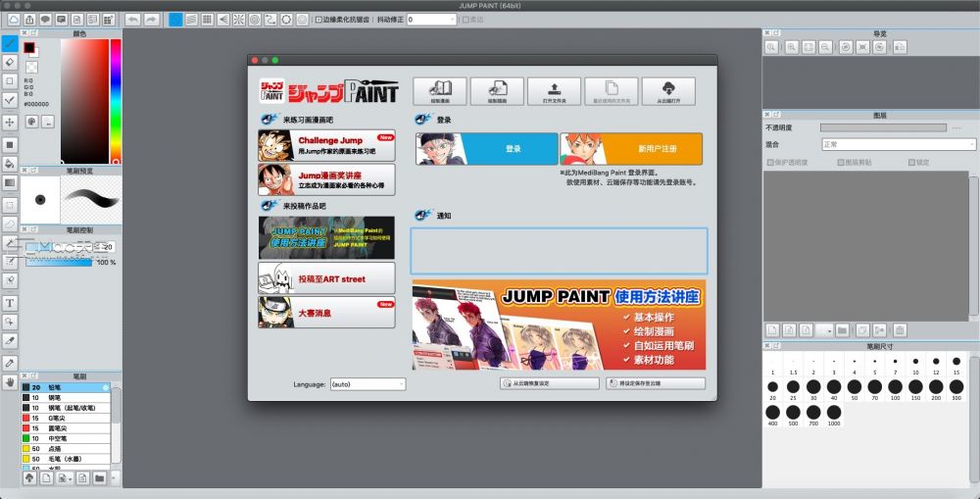Select the text tool
Image resolution: width=980 pixels, height=499 pixels.
pos(10,303)
